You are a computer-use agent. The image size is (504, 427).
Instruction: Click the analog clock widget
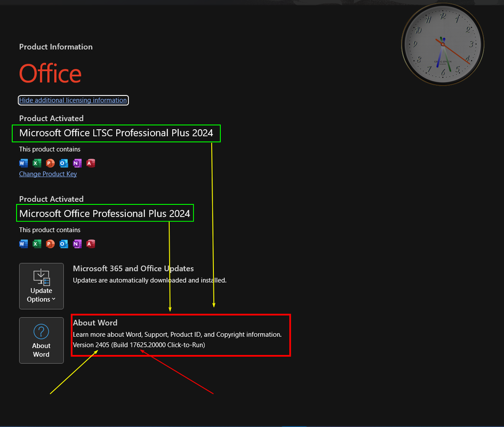tap(443, 44)
